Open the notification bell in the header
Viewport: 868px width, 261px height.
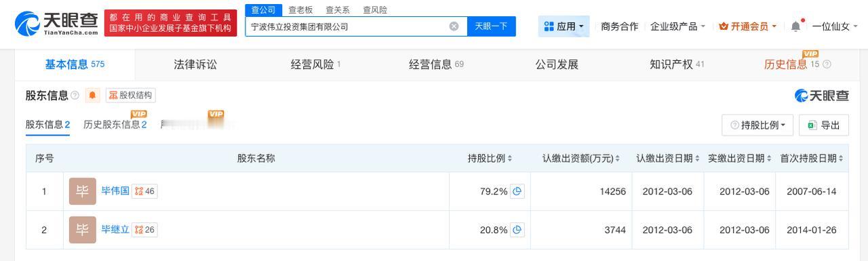point(795,26)
